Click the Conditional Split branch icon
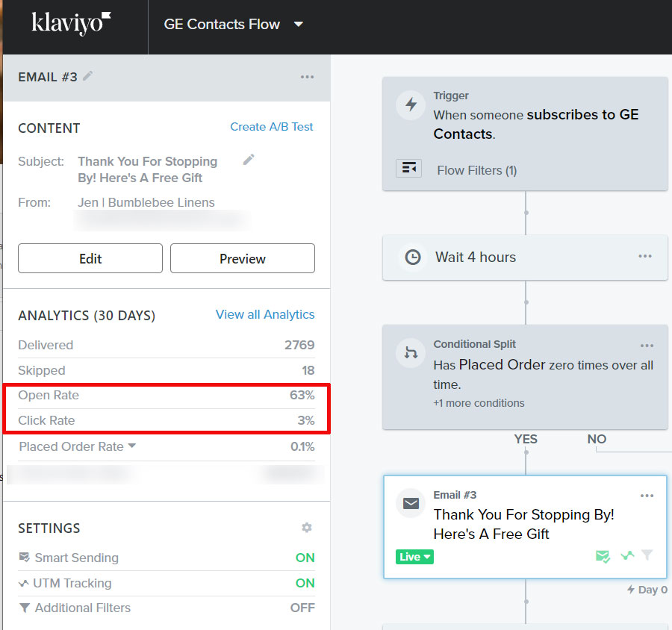Image resolution: width=672 pixels, height=630 pixels. click(411, 353)
